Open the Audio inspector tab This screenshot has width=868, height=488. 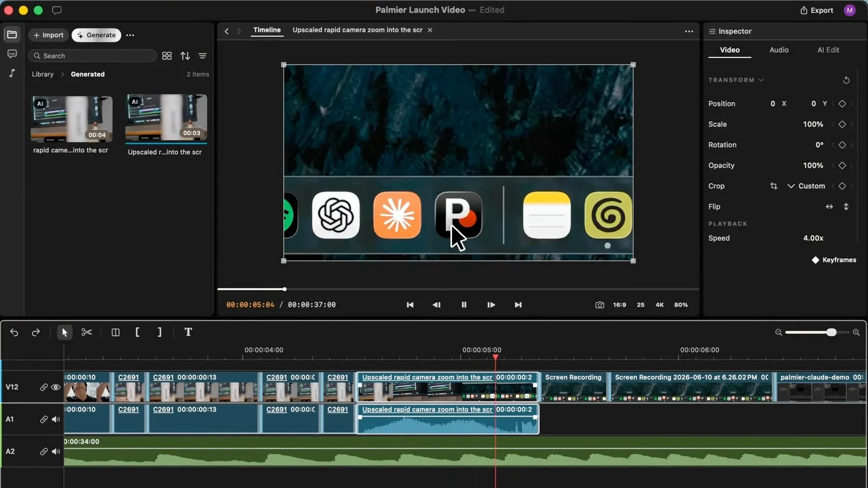pyautogui.click(x=779, y=50)
